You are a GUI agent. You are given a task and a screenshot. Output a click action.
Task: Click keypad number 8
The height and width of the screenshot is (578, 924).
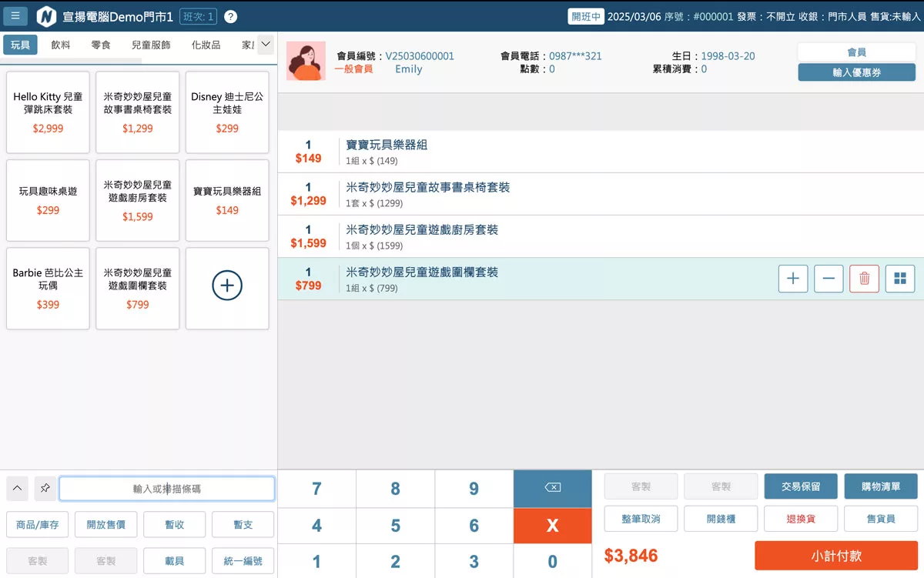(x=395, y=489)
